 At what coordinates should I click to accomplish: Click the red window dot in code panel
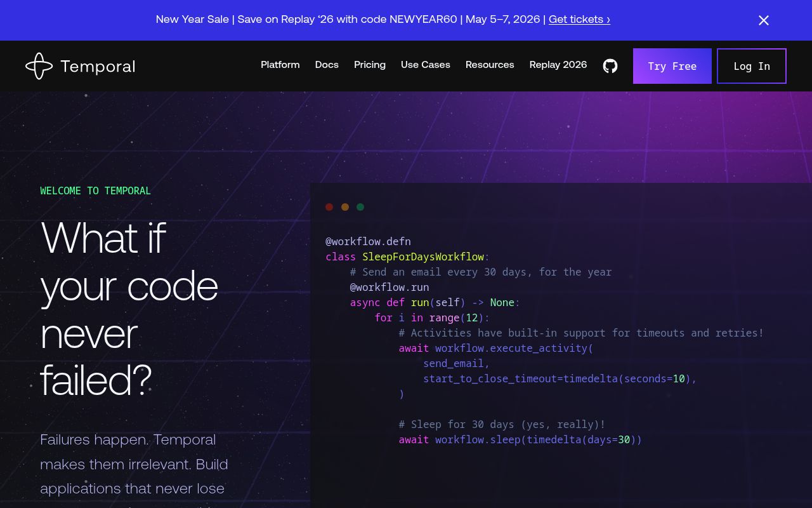[x=329, y=207]
